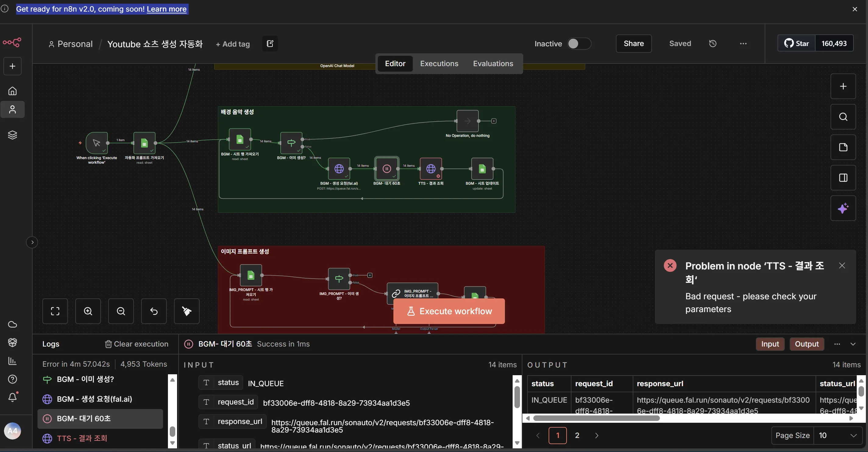
Task: Open the AI assistant sparkle button
Action: 843,208
